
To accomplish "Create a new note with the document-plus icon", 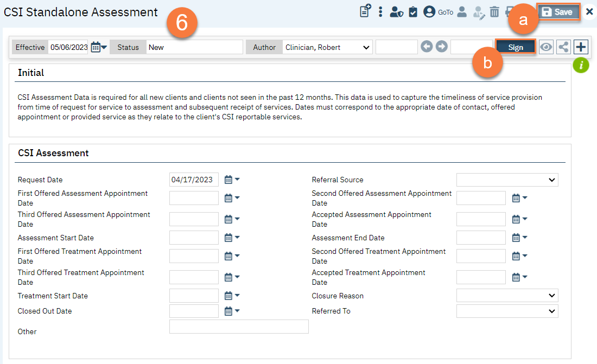I will (365, 11).
